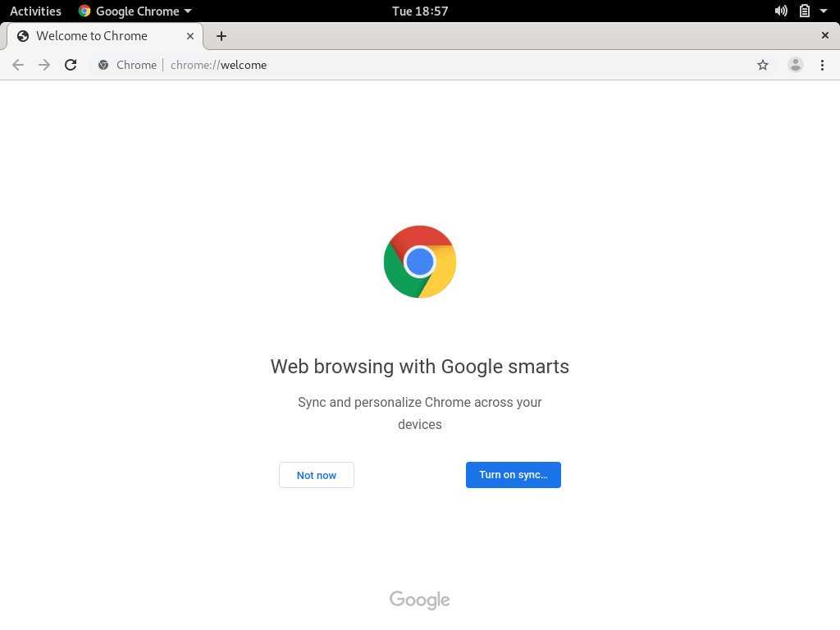Image resolution: width=840 pixels, height=630 pixels.
Task: Close the Welcome to Chrome tab
Action: [190, 36]
